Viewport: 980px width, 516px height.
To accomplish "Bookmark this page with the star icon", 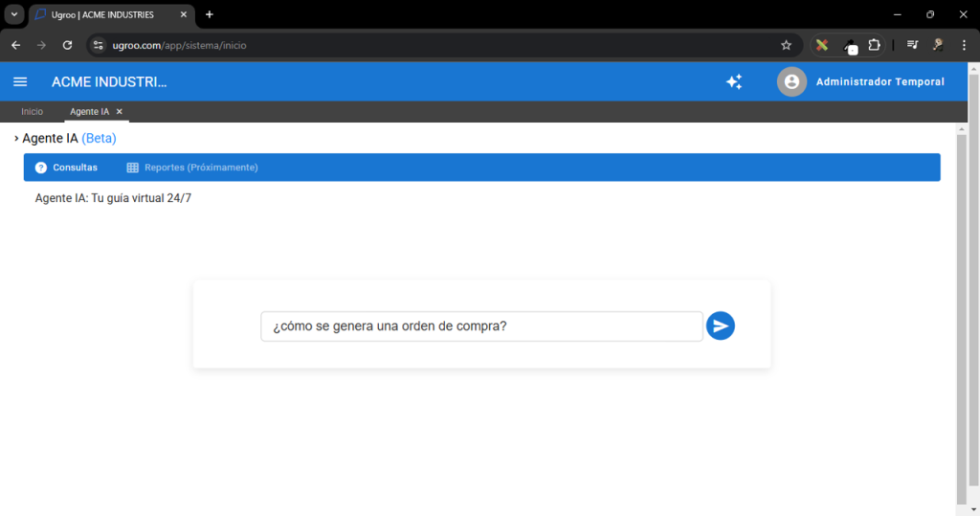I will pos(786,45).
